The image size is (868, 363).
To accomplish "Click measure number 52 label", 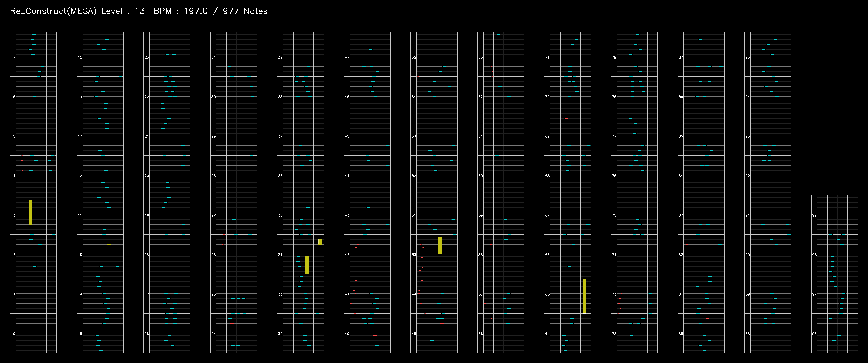I will [414, 176].
